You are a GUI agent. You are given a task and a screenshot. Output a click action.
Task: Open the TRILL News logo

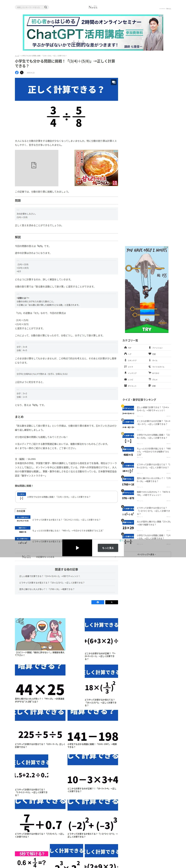(x=93, y=7)
